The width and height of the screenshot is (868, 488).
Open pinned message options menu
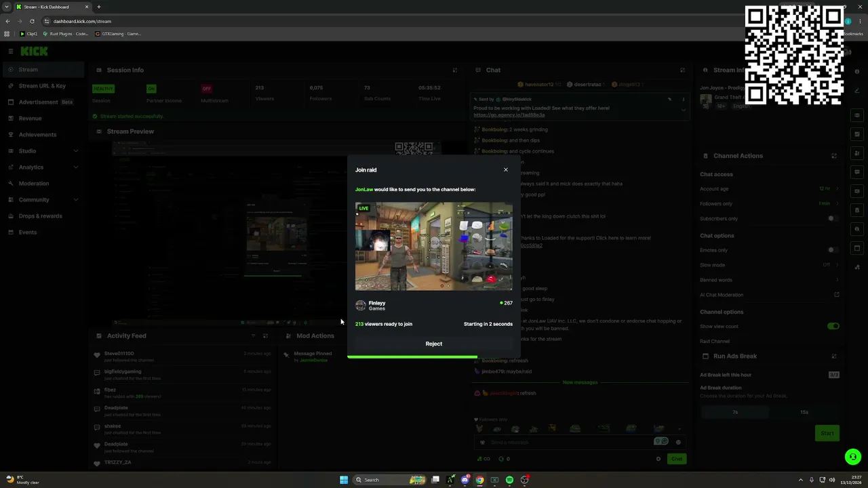[x=683, y=100]
